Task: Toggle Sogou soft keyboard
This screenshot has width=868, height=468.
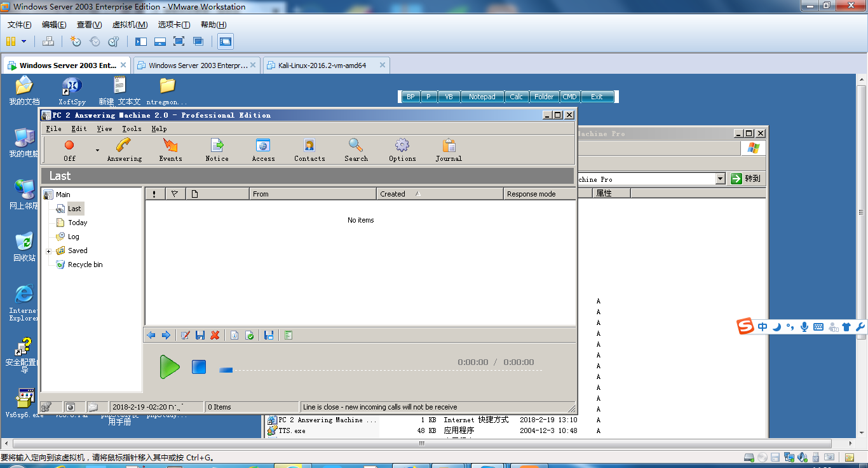Action: [x=818, y=327]
